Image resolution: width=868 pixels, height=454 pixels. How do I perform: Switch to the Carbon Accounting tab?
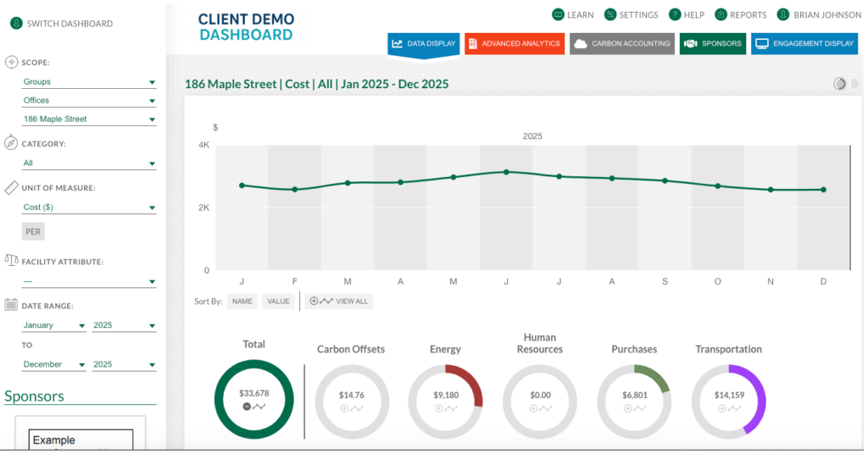click(621, 43)
